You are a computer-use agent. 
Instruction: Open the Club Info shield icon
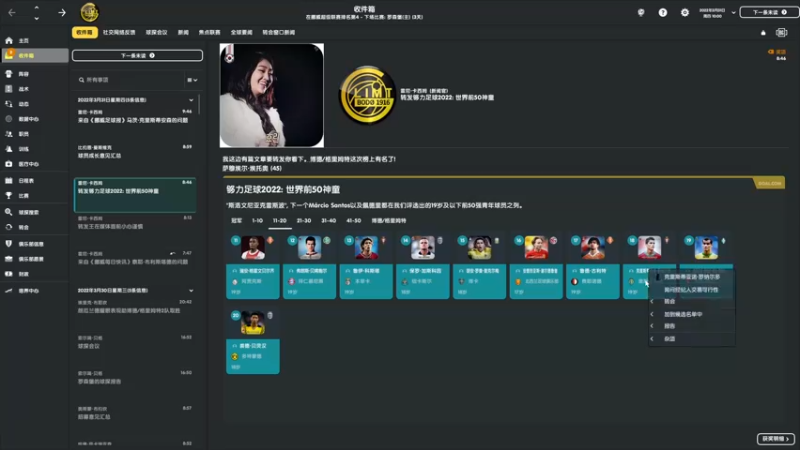(x=9, y=244)
